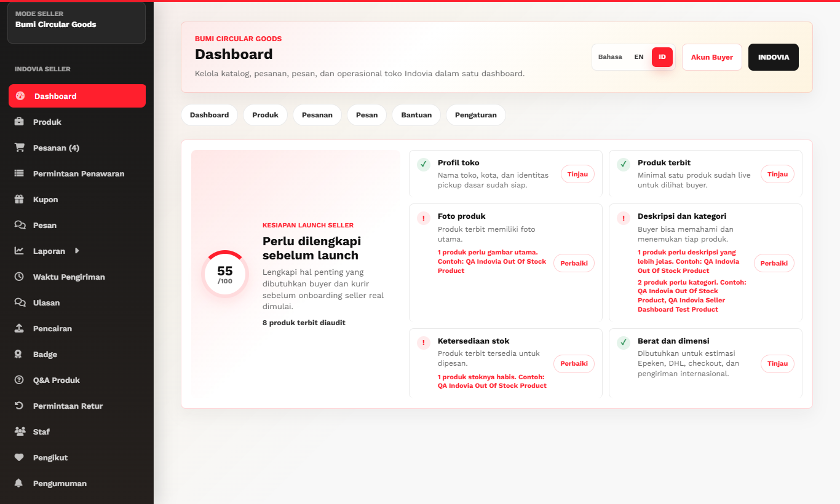This screenshot has height=504, width=840.
Task: Click the Pencairan upload icon
Action: pyautogui.click(x=20, y=328)
